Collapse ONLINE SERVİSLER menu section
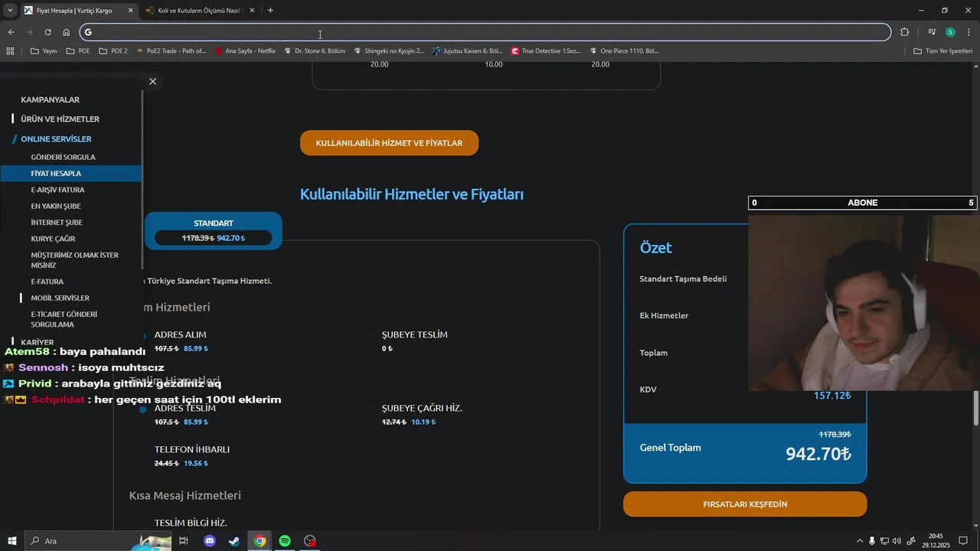980x551 pixels. click(56, 139)
